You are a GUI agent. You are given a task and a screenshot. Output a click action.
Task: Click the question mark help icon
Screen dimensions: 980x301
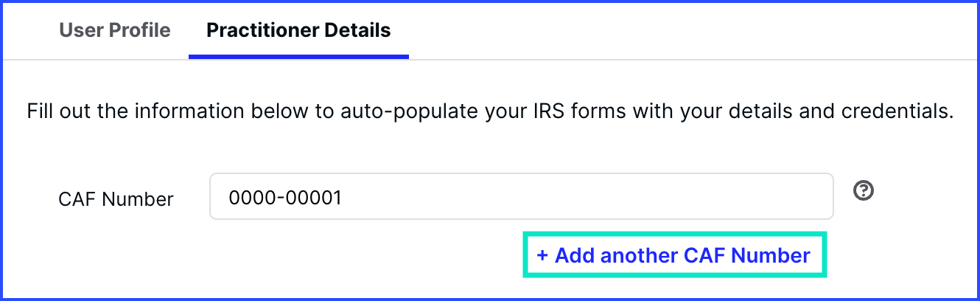[864, 191]
